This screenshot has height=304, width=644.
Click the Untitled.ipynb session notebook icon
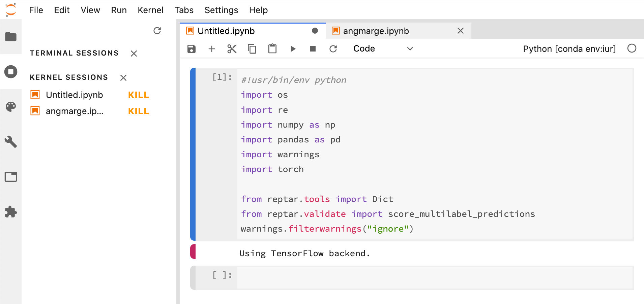(35, 95)
